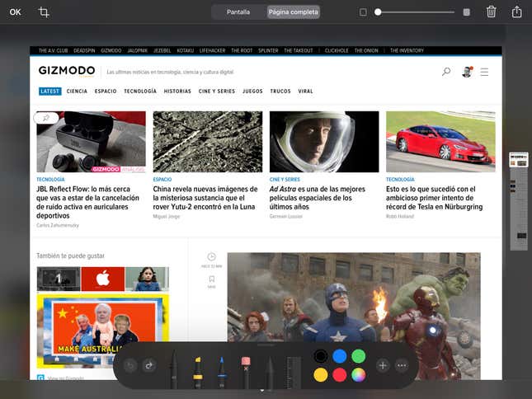Choose the blue color swatch
This screenshot has width=532, height=399.
340,356
